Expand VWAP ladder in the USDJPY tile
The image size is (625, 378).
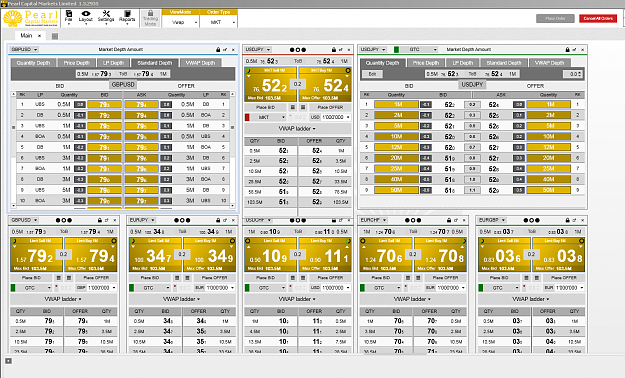pos(297,128)
